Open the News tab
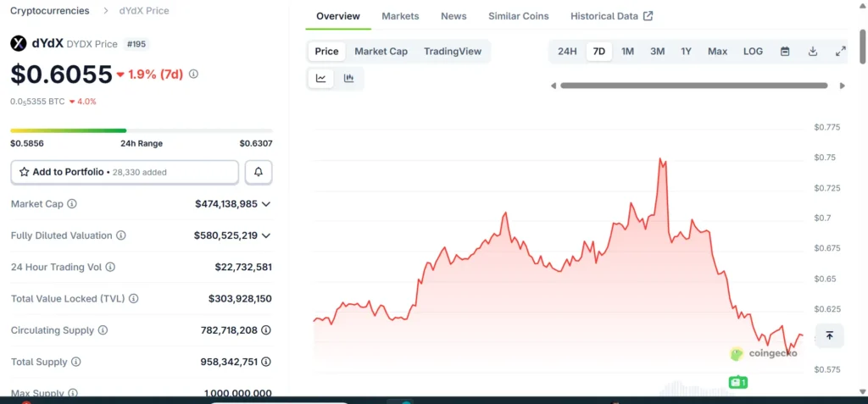The height and width of the screenshot is (404, 868). tap(454, 16)
